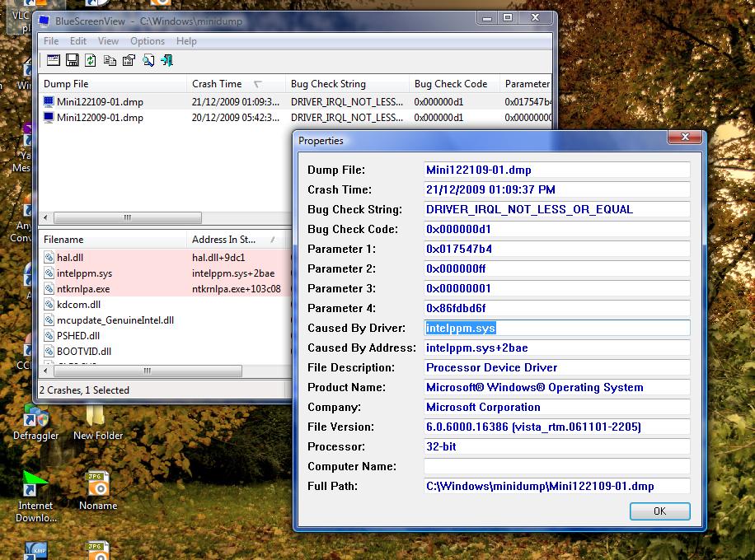Image resolution: width=755 pixels, height=560 pixels.
Task: Click the File Version field
Action: (556, 427)
